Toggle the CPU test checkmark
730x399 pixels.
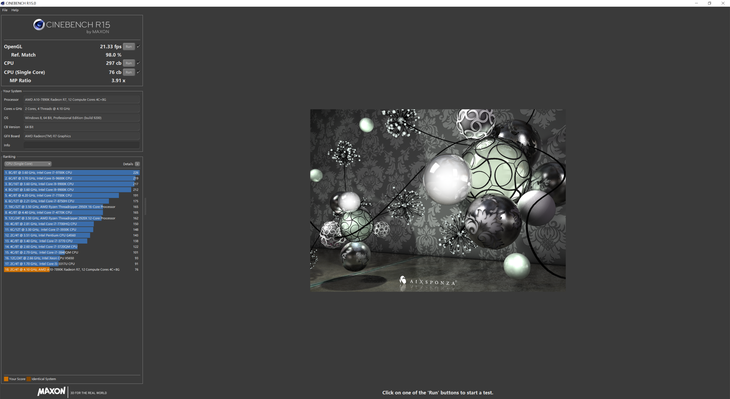(138, 63)
